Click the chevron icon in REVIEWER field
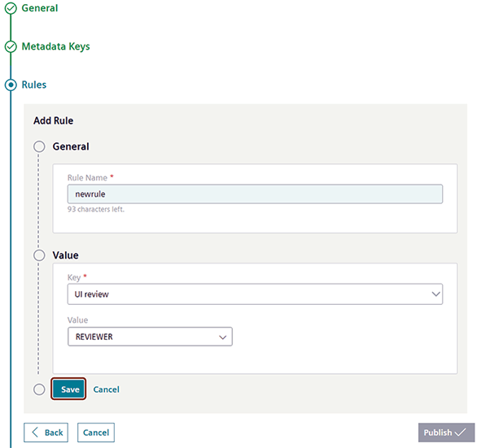The height and width of the screenshot is (448, 481). [x=223, y=337]
